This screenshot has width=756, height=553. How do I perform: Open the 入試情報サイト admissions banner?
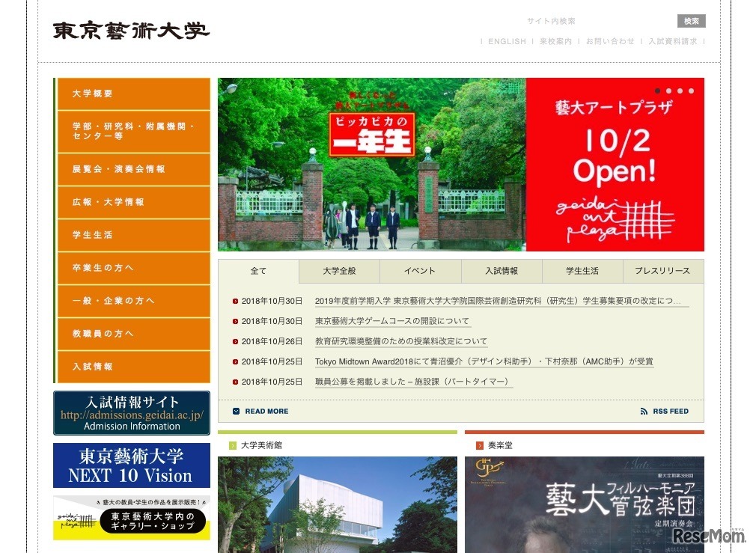pyautogui.click(x=132, y=413)
